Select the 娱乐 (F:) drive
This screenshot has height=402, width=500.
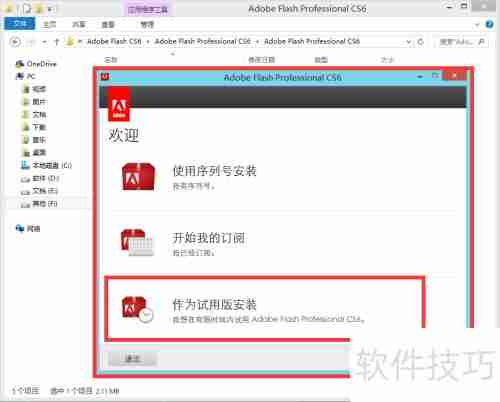point(39,204)
